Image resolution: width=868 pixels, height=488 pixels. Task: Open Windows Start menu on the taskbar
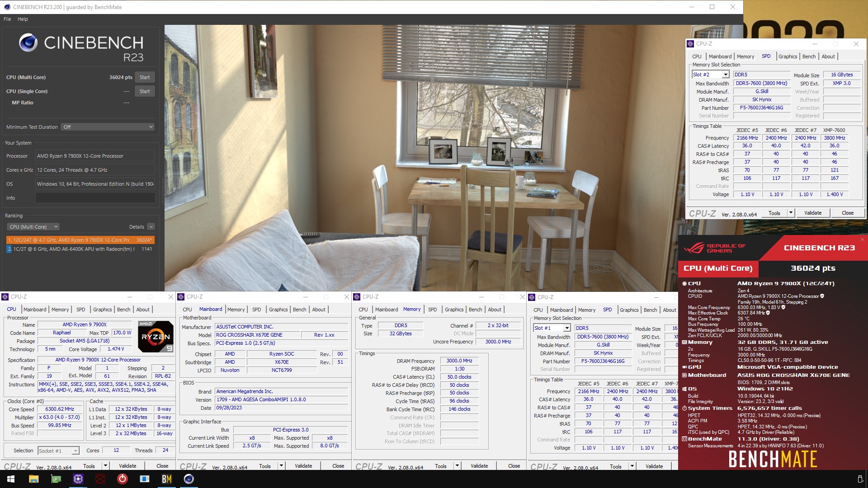tap(11, 479)
